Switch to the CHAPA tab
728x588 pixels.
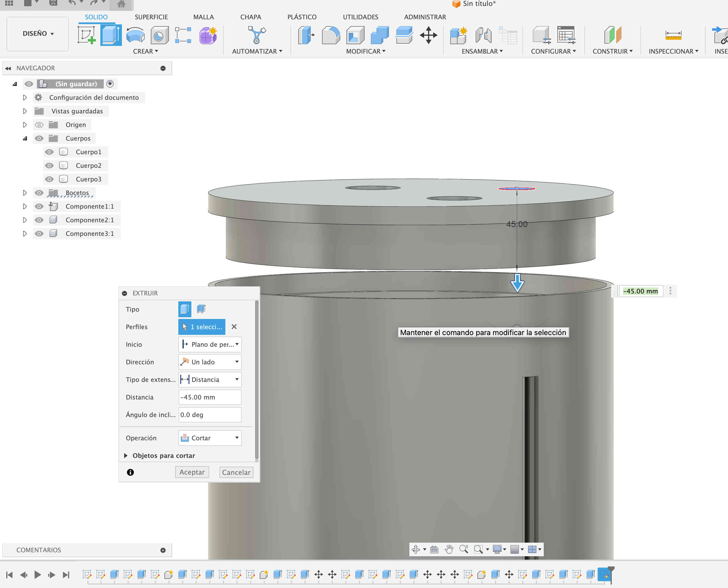tap(251, 17)
